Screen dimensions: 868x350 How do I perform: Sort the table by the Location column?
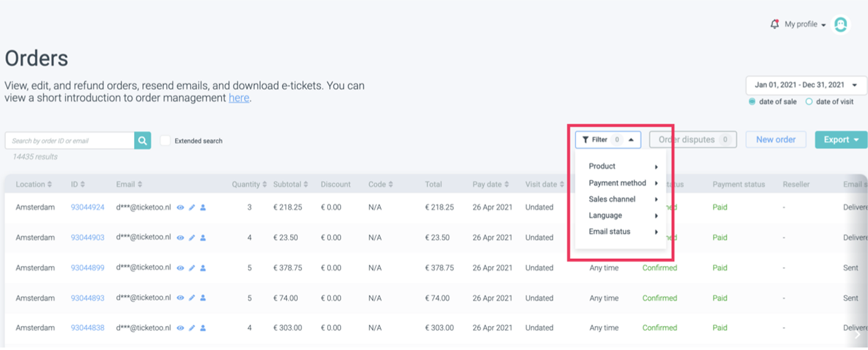(34, 185)
